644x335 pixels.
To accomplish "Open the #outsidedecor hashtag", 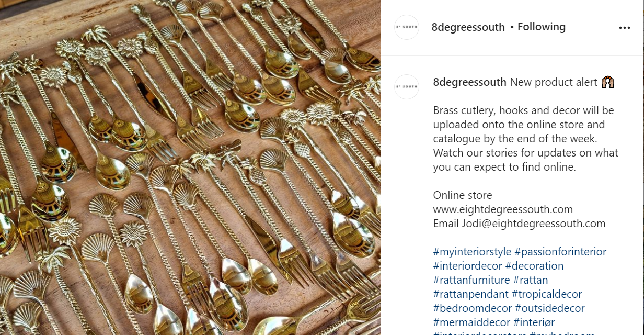I will point(550,308).
